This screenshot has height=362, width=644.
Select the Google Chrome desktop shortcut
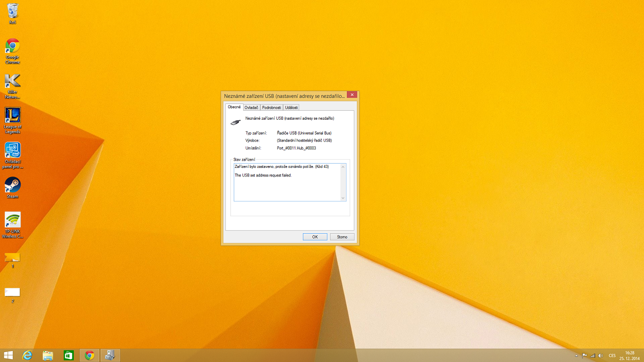pyautogui.click(x=12, y=51)
